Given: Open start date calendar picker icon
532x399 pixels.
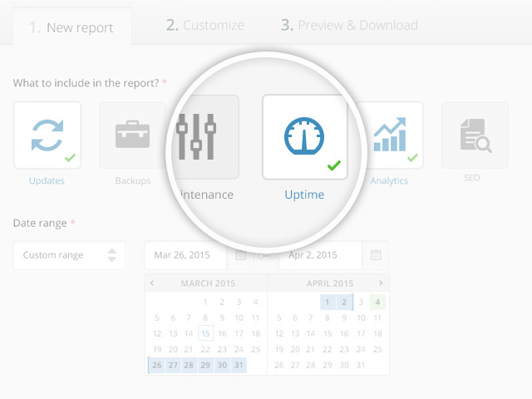Looking at the screenshot, I should click(x=241, y=255).
